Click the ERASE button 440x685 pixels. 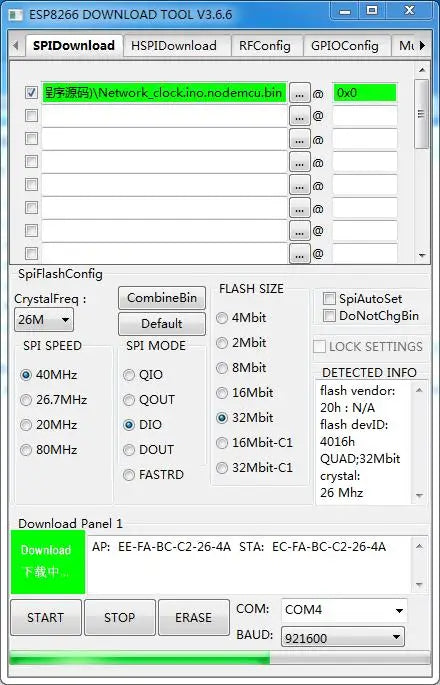click(194, 617)
